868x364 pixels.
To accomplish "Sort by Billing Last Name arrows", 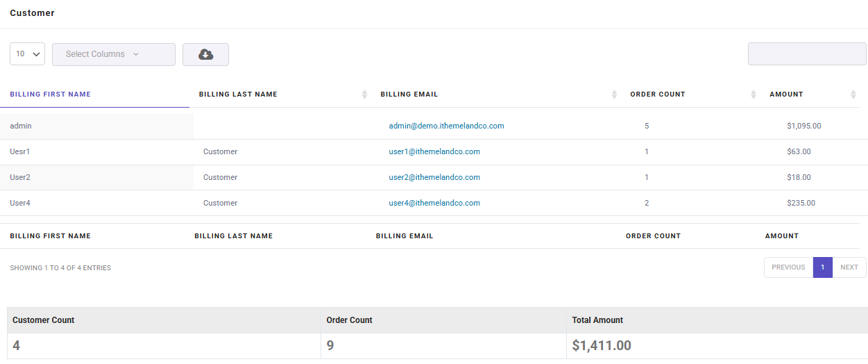I will click(365, 94).
